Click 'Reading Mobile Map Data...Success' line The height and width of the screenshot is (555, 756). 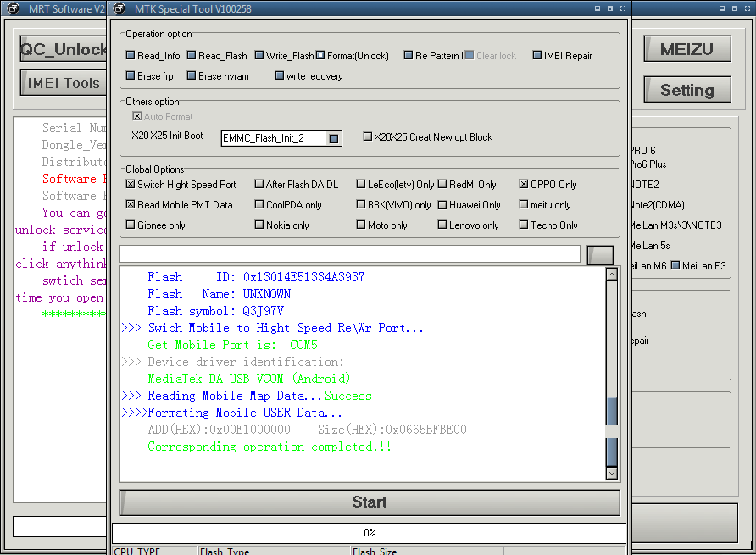[259, 396]
